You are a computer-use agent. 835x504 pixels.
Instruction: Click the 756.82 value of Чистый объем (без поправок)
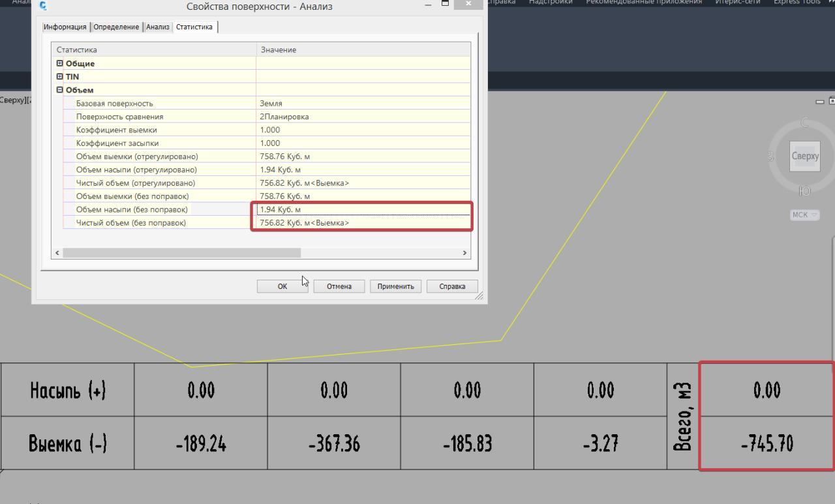pyautogui.click(x=363, y=223)
